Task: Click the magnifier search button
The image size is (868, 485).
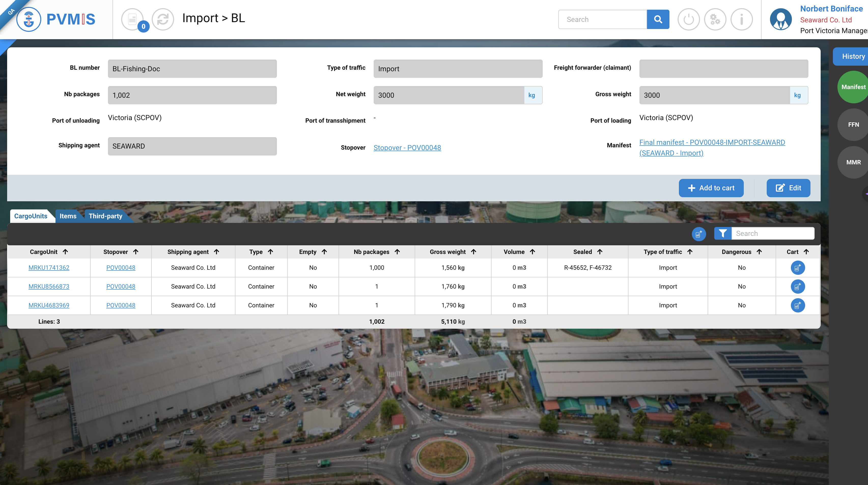Action: tap(658, 19)
